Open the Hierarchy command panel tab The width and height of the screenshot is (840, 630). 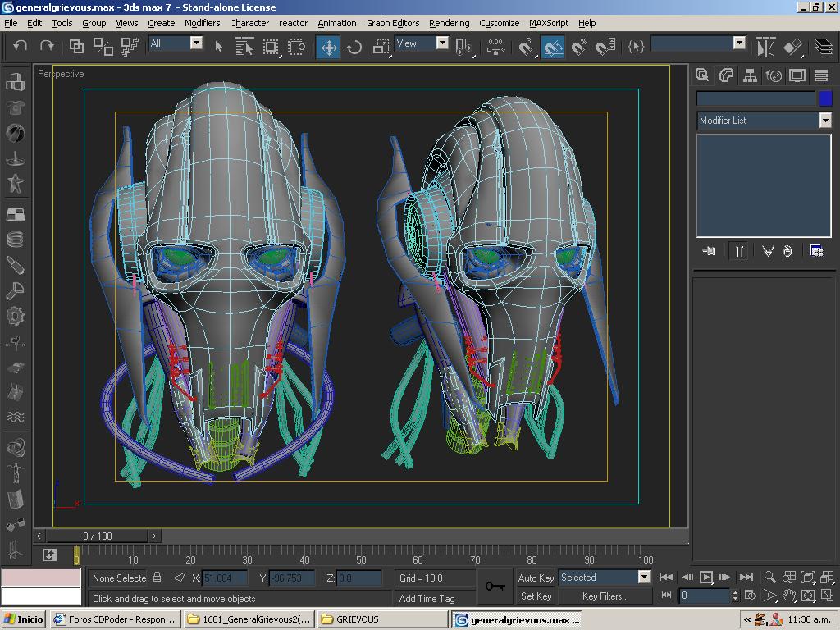750,76
